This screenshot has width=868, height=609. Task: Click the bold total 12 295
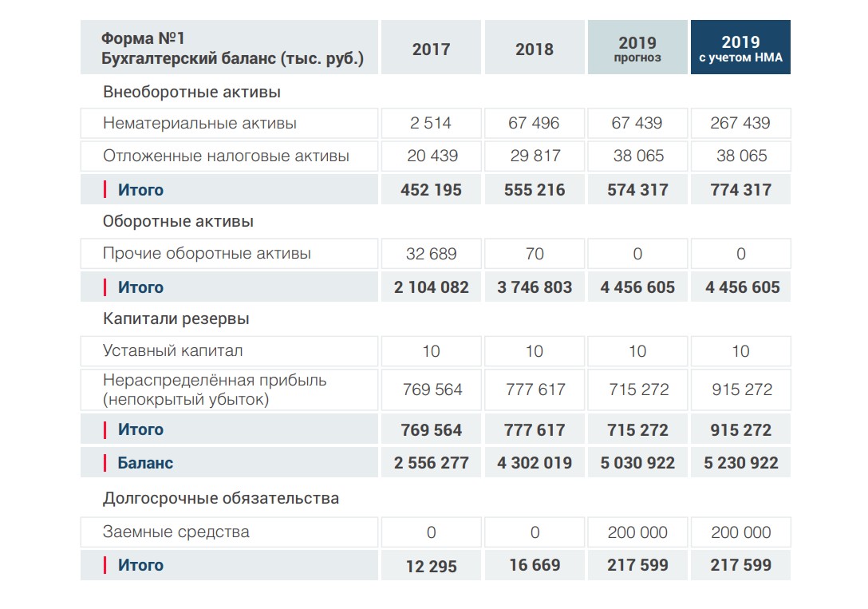(x=432, y=566)
